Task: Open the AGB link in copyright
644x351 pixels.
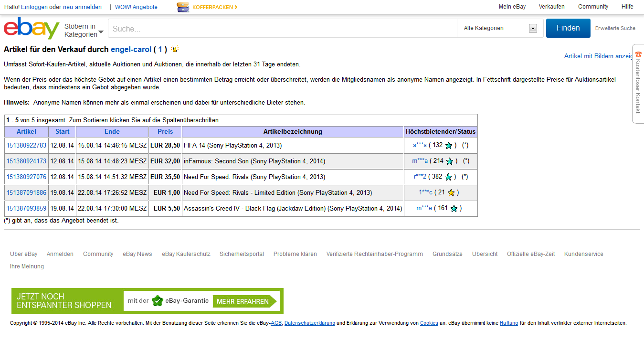Action: (x=276, y=323)
